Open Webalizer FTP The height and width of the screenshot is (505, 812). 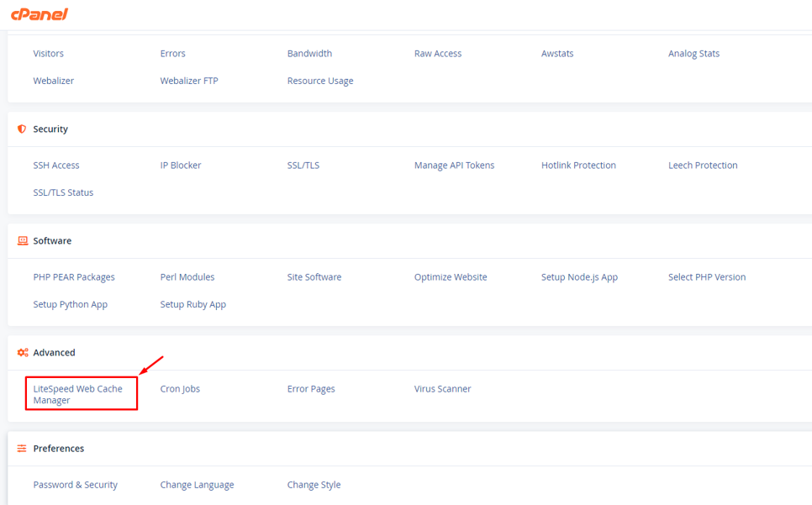click(189, 81)
